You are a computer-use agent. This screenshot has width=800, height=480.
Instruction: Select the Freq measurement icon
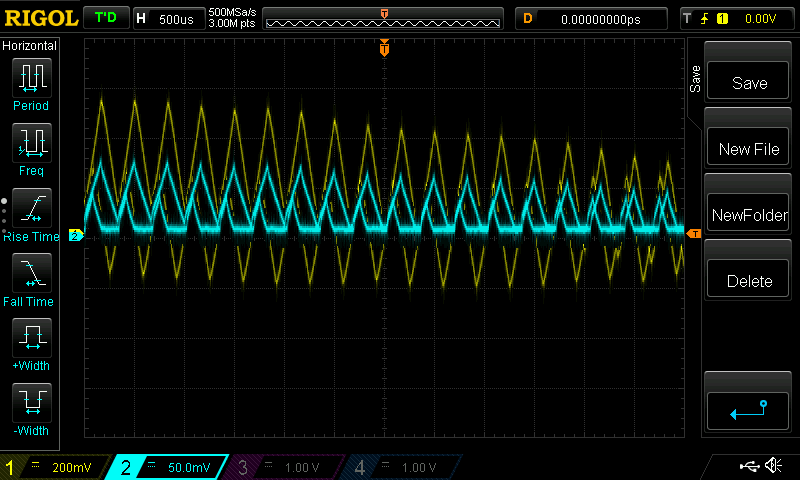(x=31, y=143)
